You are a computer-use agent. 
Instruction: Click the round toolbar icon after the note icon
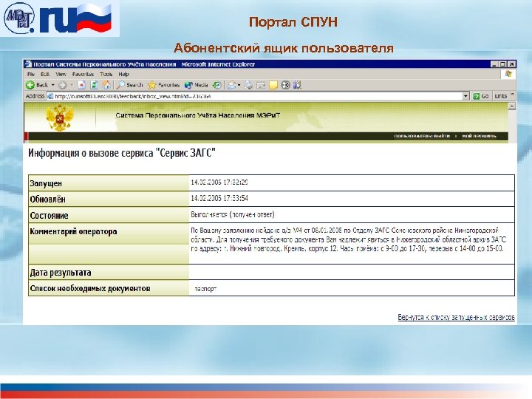pyautogui.click(x=286, y=85)
